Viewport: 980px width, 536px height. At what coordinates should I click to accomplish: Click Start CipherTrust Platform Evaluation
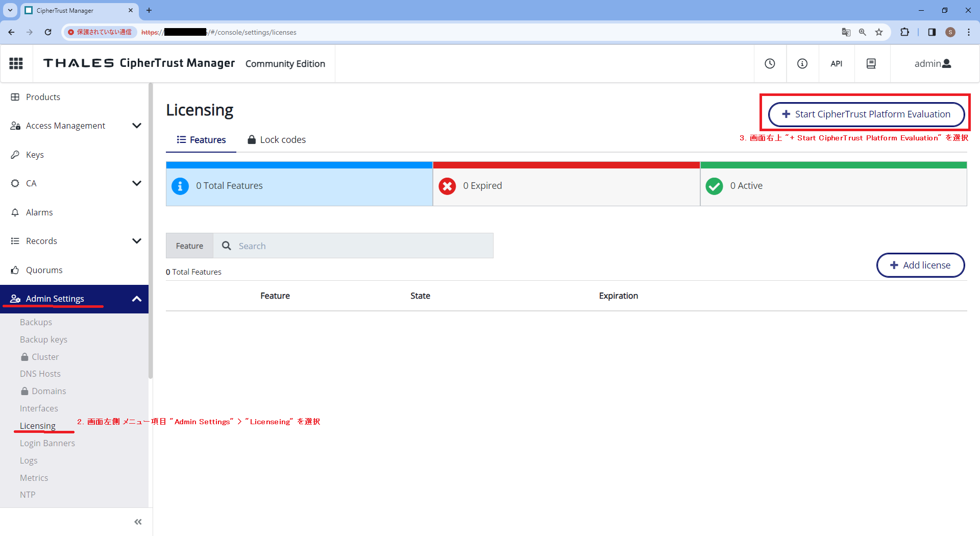tap(865, 114)
